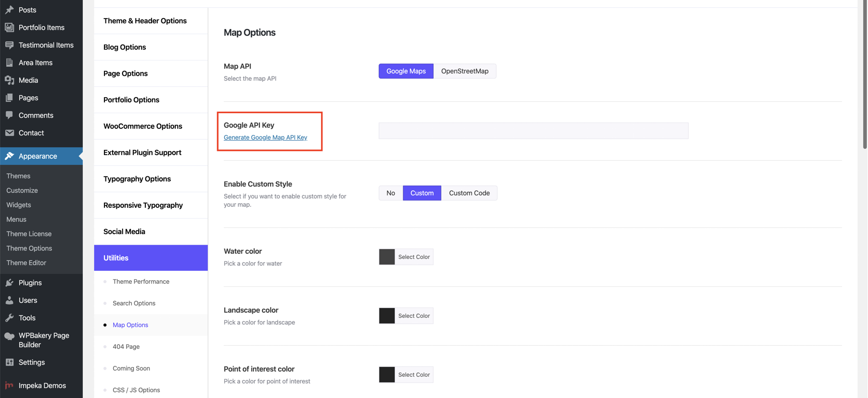
Task: Open Blog Options section
Action: point(151,47)
